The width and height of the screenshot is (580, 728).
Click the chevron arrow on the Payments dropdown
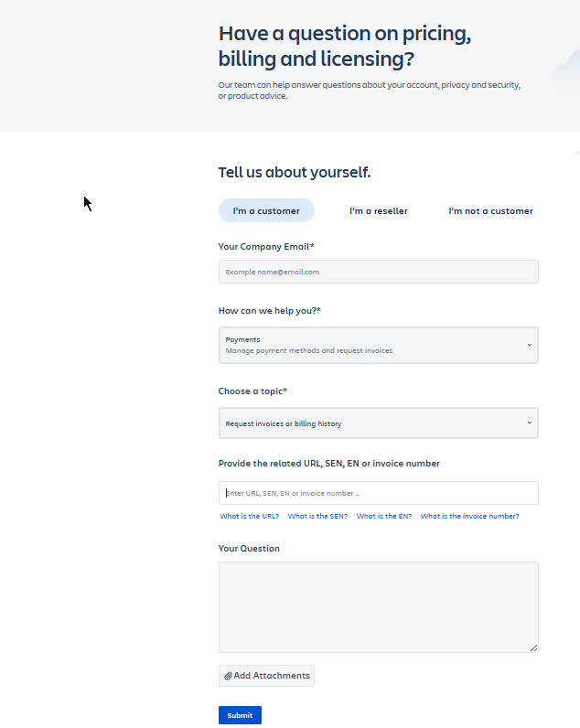point(530,345)
